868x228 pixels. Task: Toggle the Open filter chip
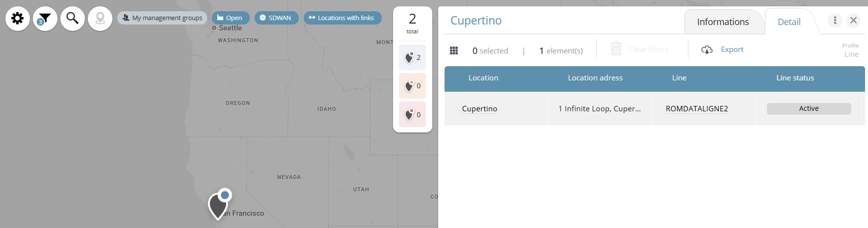coord(230,18)
